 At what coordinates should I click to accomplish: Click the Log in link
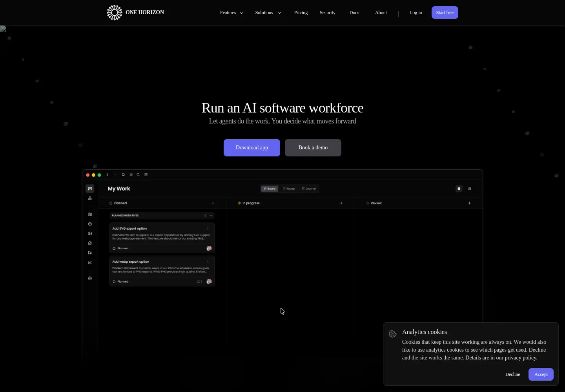pos(416,13)
